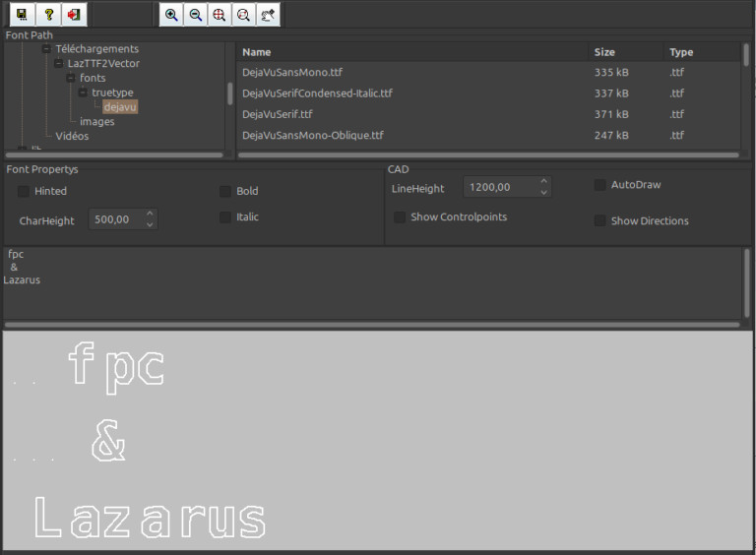This screenshot has height=555, width=756.
Task: Select DejaVuSerif.ttf in the file list
Action: tap(278, 114)
